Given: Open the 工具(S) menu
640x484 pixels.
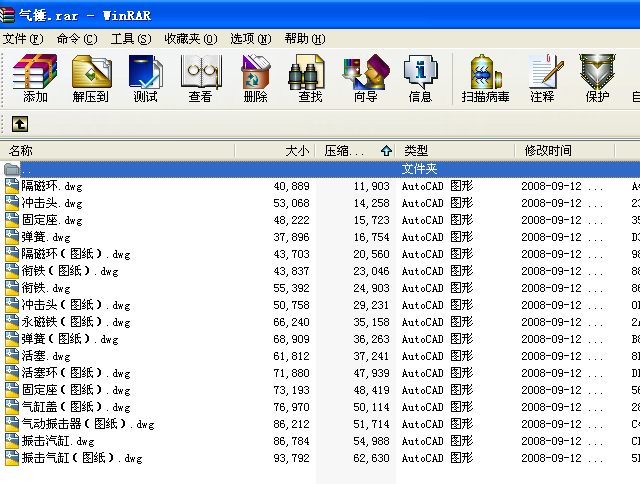Looking at the screenshot, I should 131,39.
